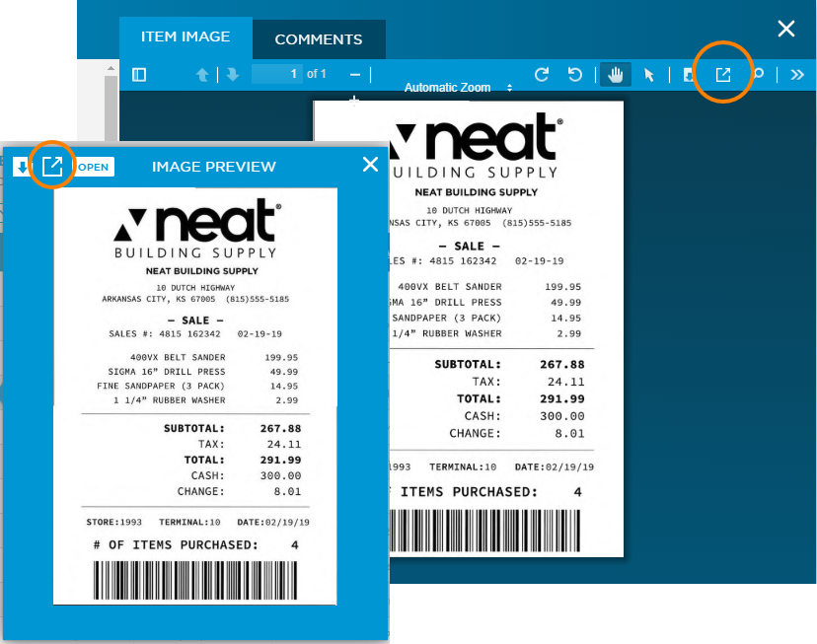Go to previous page with up arrow
The height and width of the screenshot is (644, 817).
tap(202, 75)
